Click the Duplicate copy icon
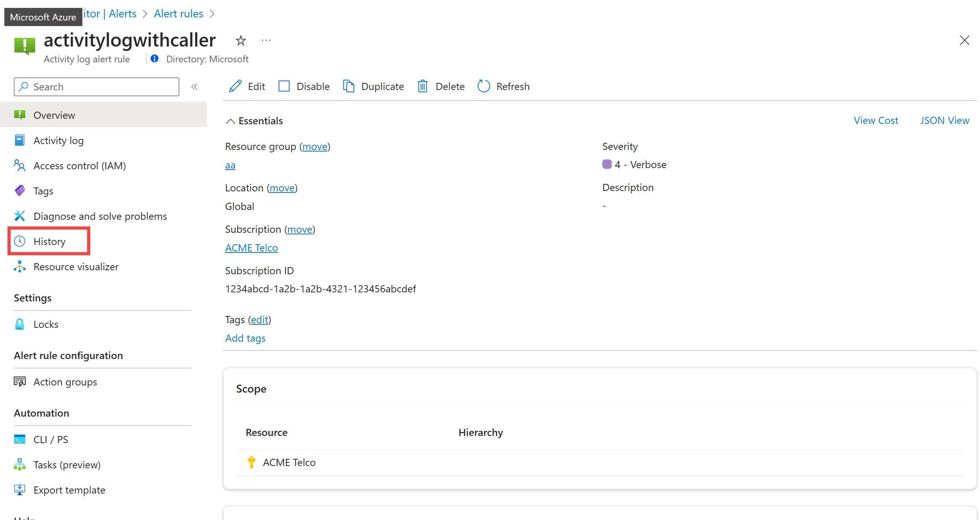This screenshot has height=520, width=980. tap(348, 86)
